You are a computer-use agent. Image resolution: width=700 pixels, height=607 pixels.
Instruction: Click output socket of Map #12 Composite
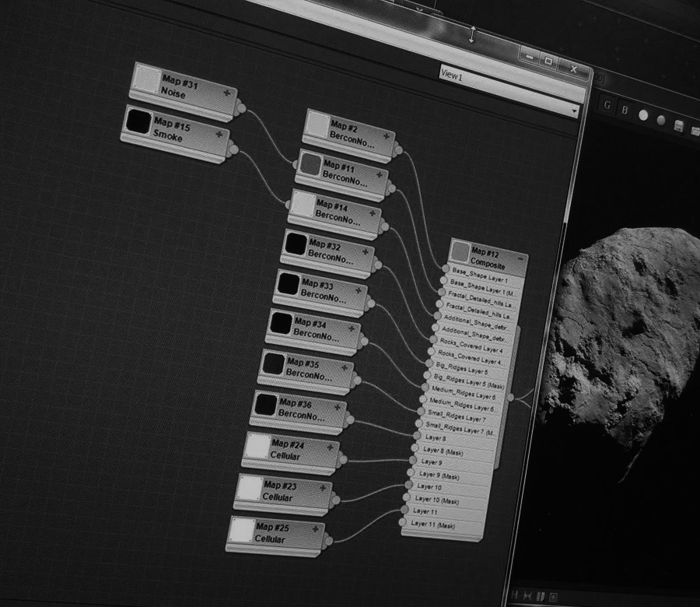click(x=511, y=397)
